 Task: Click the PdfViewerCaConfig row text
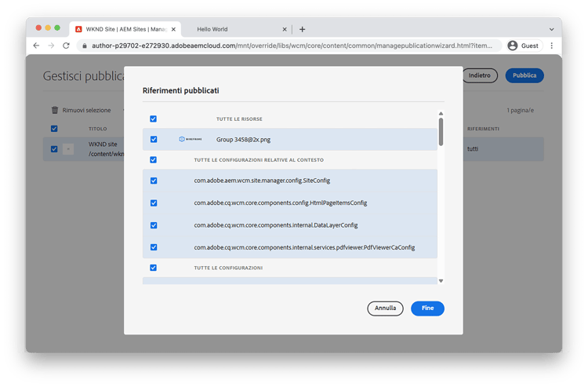(x=304, y=247)
